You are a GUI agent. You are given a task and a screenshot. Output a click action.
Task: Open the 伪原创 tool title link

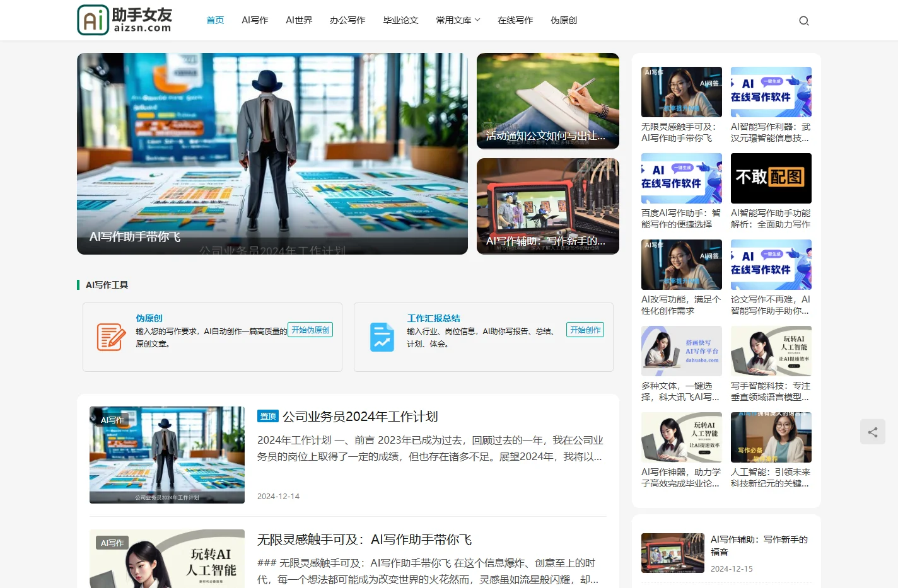coord(149,318)
